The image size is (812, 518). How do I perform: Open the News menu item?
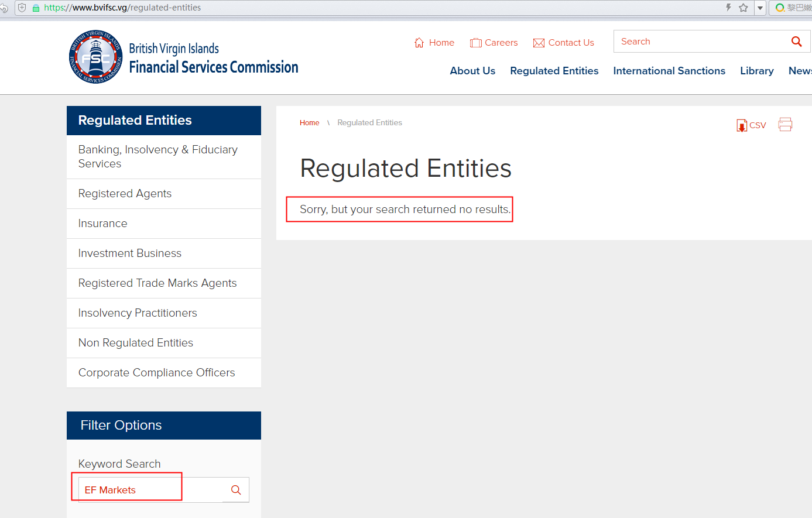(x=800, y=71)
